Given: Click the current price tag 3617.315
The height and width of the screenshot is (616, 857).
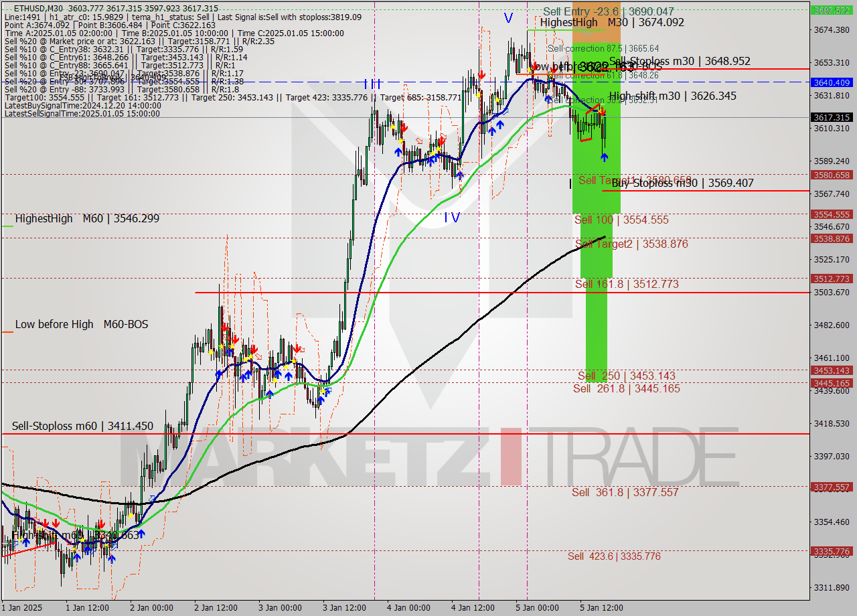Looking at the screenshot, I should (x=832, y=117).
